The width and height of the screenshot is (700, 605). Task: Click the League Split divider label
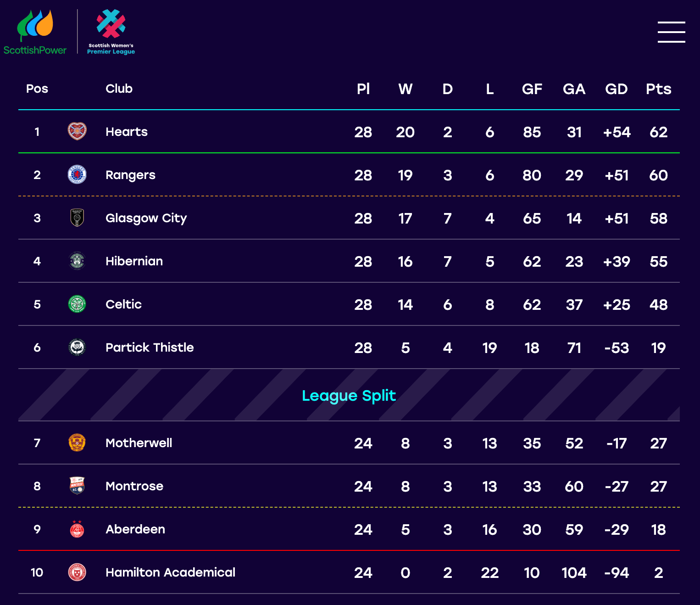click(349, 396)
